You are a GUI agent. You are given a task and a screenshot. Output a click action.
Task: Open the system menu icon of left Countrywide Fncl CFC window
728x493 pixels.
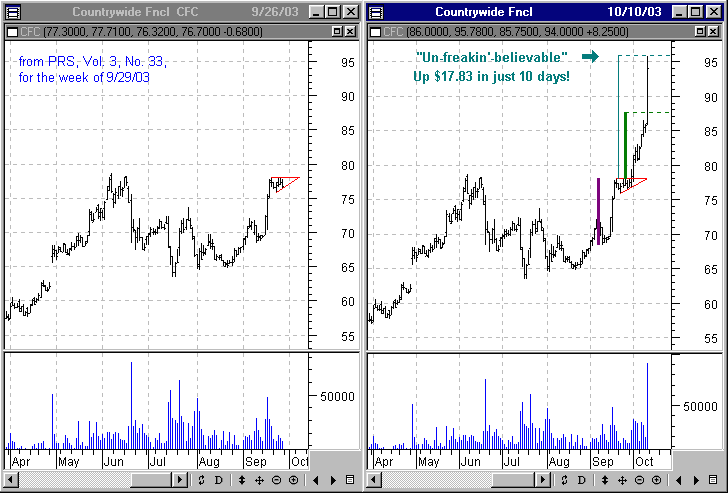[13, 12]
